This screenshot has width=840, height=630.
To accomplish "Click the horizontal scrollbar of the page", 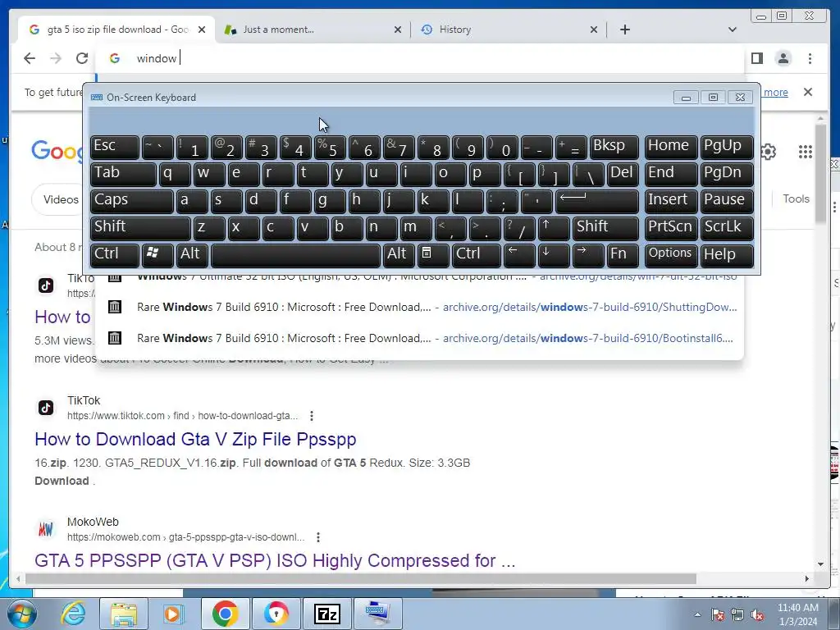I will tap(360, 579).
